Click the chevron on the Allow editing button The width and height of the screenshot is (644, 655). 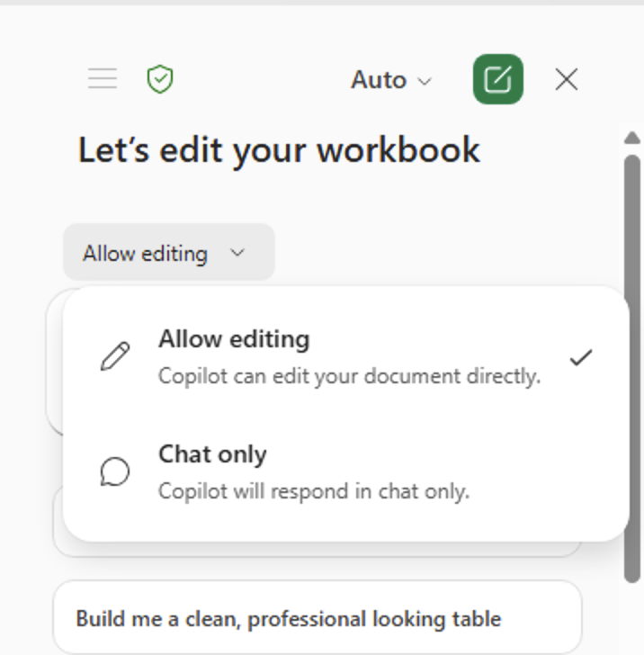coord(237,253)
